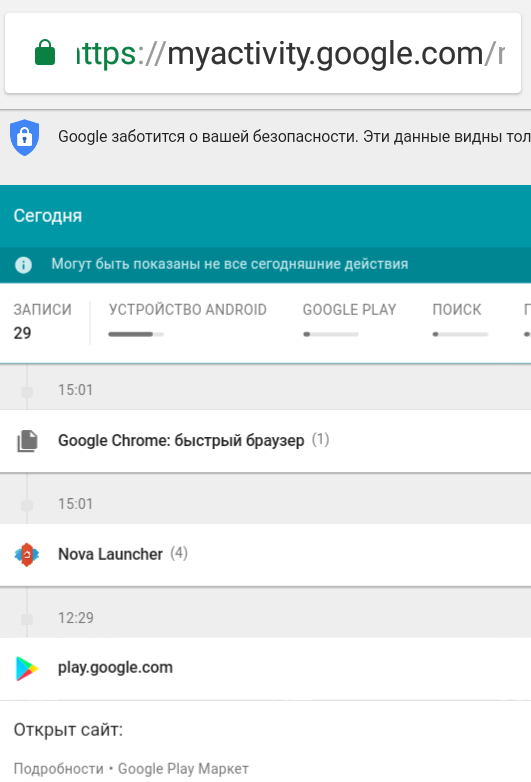This screenshot has height=782, width=531.
Task: Click the myactivity.google.com address bar
Action: (x=263, y=53)
